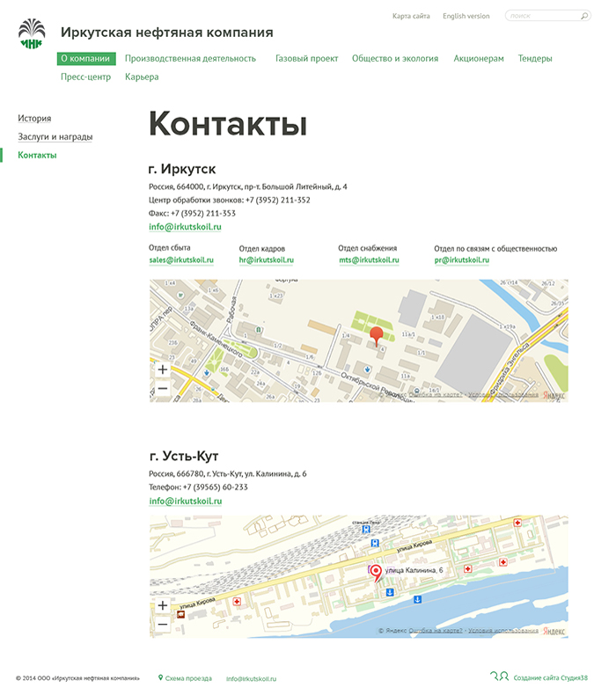Select Производственная деятельность in navigation
Viewport: 616px width, 695px height.
190,59
